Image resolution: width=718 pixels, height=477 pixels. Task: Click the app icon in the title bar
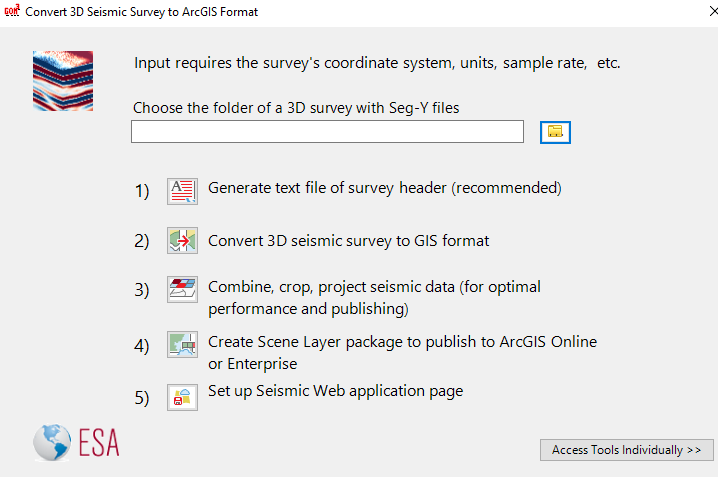(x=12, y=12)
